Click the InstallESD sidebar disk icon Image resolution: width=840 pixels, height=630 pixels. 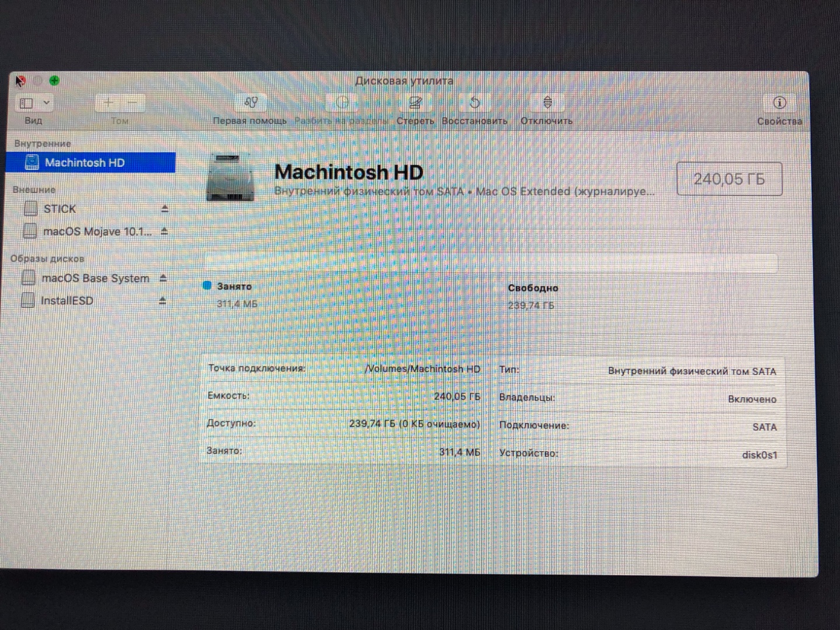pos(27,300)
